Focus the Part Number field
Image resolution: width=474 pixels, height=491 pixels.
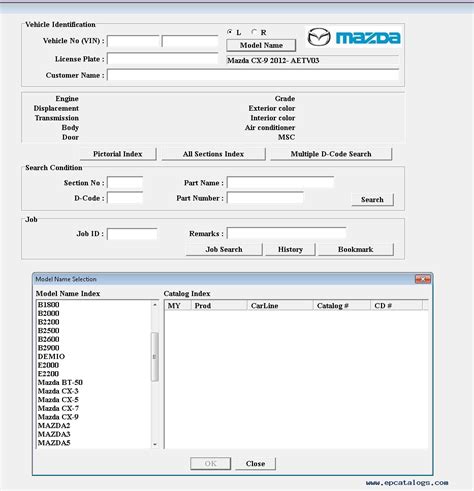(x=265, y=198)
